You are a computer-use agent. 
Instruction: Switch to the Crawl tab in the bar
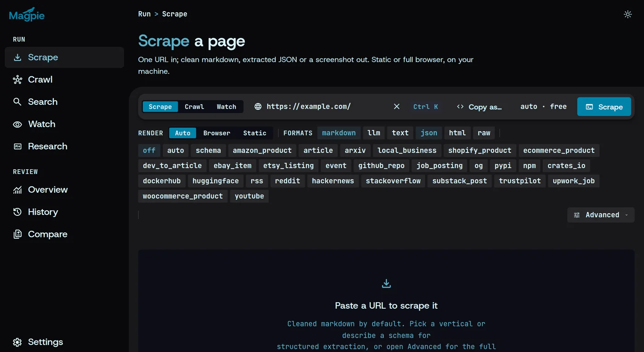pos(194,107)
